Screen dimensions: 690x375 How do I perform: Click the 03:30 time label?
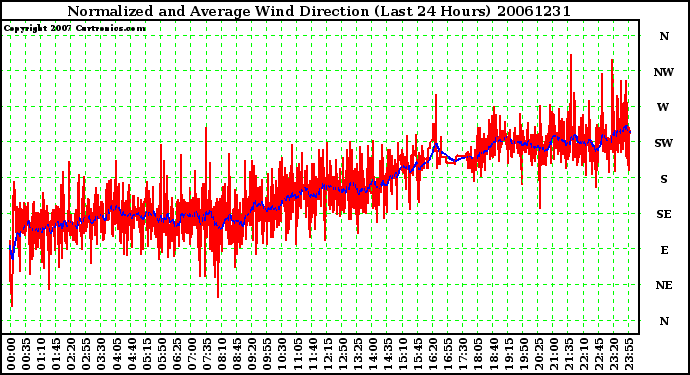point(101,354)
